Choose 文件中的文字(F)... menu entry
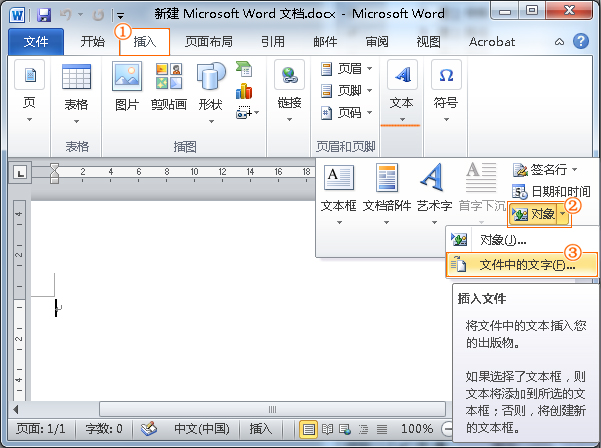 click(521, 264)
